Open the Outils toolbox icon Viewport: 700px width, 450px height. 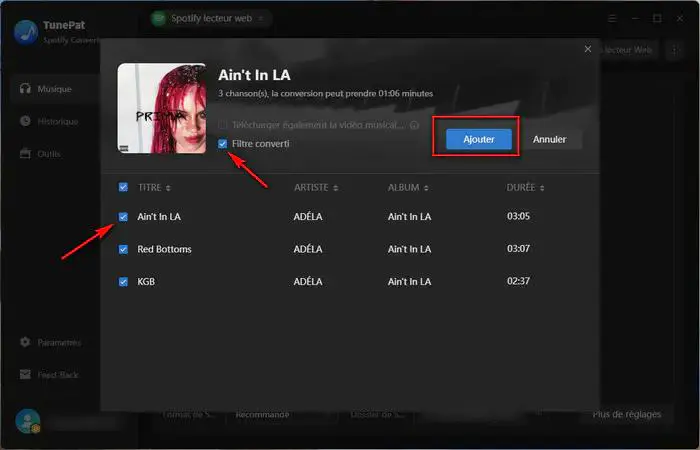pos(25,154)
